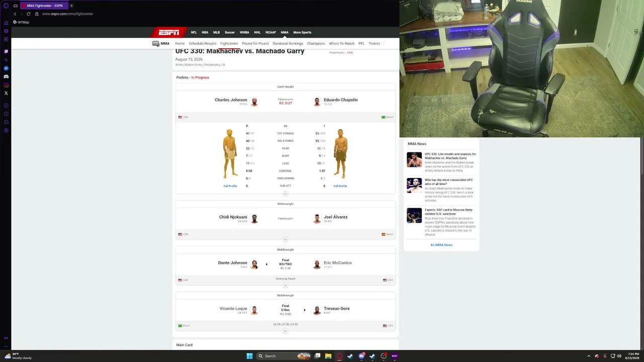Switch to Opera GX in the taskbar
Viewport: 644px width, 362px height.
tap(340, 356)
